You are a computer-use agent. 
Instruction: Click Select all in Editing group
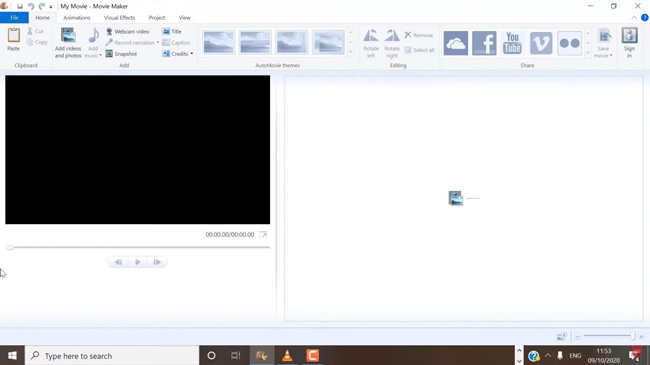[420, 50]
